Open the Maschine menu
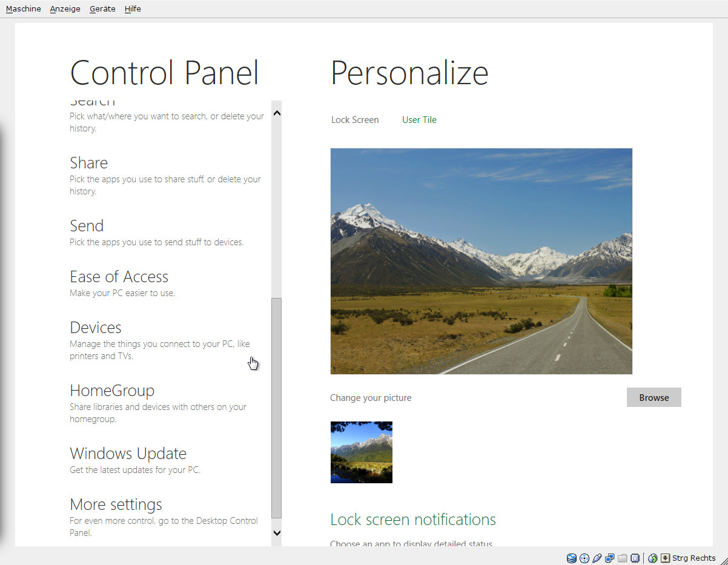 [x=24, y=9]
